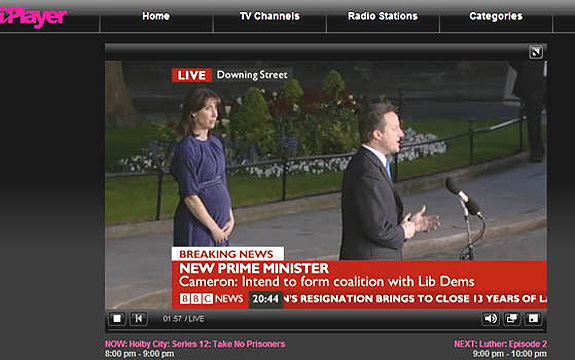Open the NEXT Luther Episode 2 link
Screen dimensions: 575x360
coord(501,344)
